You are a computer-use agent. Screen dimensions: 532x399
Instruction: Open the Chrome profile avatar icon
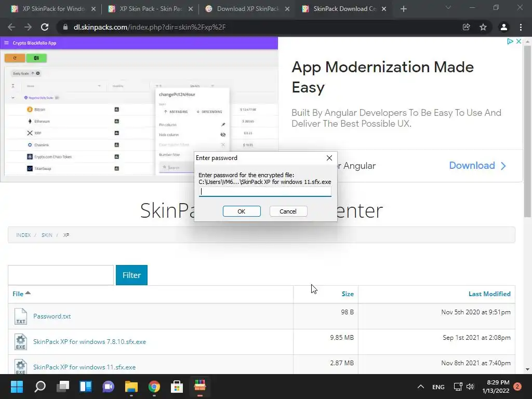pyautogui.click(x=504, y=27)
